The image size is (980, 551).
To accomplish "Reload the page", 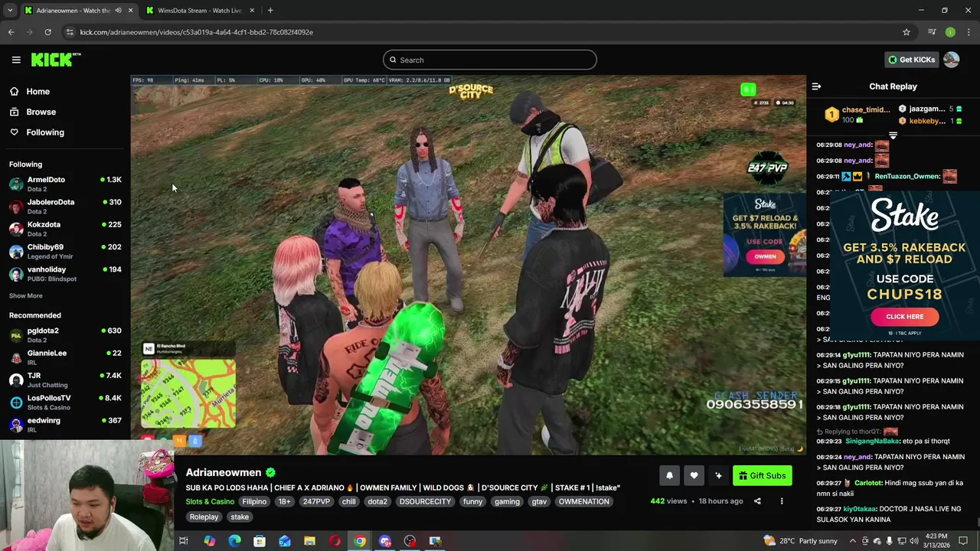I will tap(47, 32).
